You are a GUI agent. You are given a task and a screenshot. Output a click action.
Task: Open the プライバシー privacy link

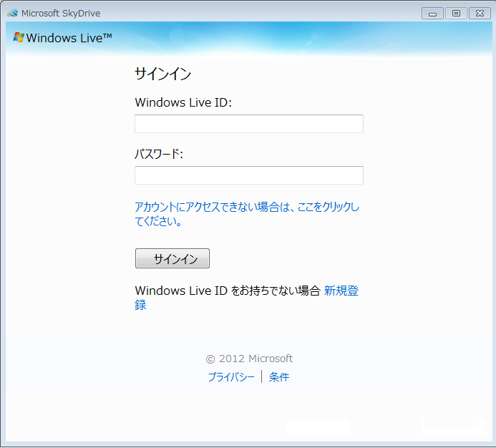[x=231, y=377]
